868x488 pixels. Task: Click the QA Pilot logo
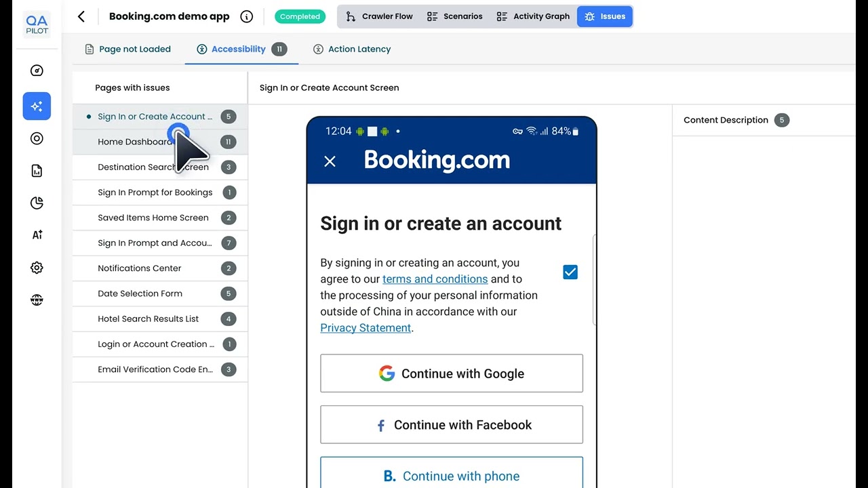point(37,25)
